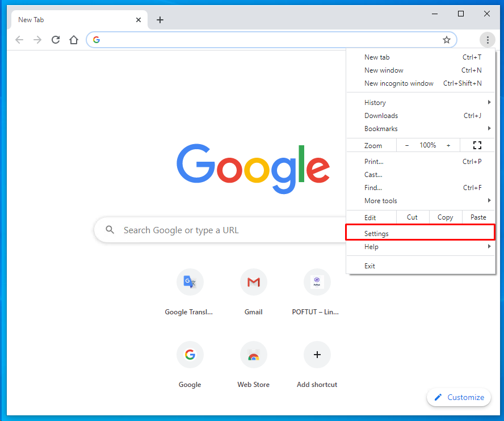Image resolution: width=504 pixels, height=421 pixels.
Task: Open a new tab with plus button
Action: tap(159, 20)
